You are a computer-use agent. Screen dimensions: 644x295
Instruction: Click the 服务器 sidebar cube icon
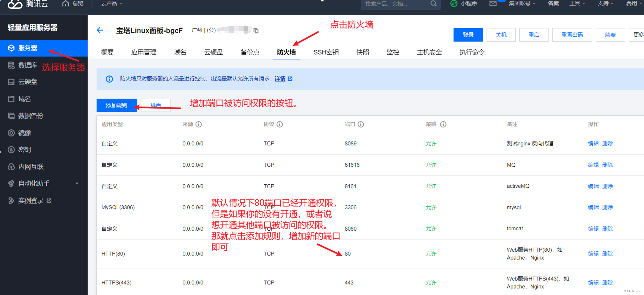(x=11, y=48)
